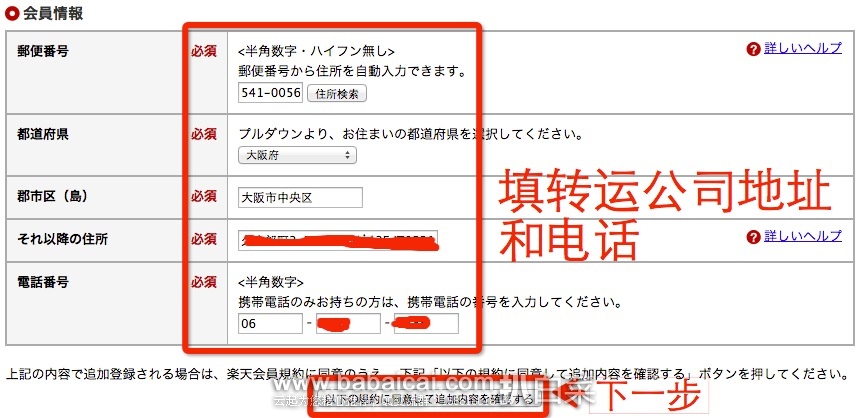This screenshot has width=866, height=418.
Task: Click the 電話番号 row label
Action: coord(43,282)
